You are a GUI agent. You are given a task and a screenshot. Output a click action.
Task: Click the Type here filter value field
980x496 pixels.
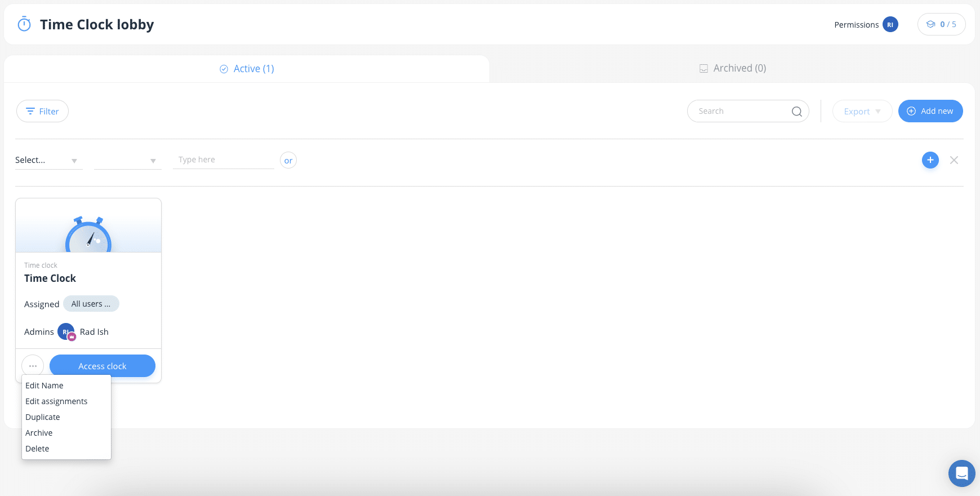point(223,160)
